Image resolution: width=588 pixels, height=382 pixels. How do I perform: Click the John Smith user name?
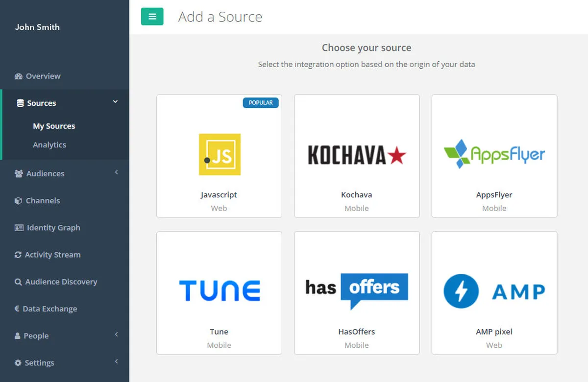point(37,27)
